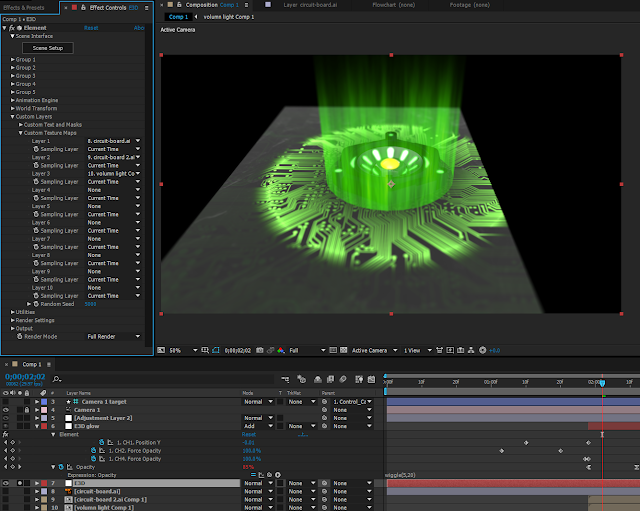Open view layout dropdown showing 1 View
The width and height of the screenshot is (640, 511).
(418, 351)
